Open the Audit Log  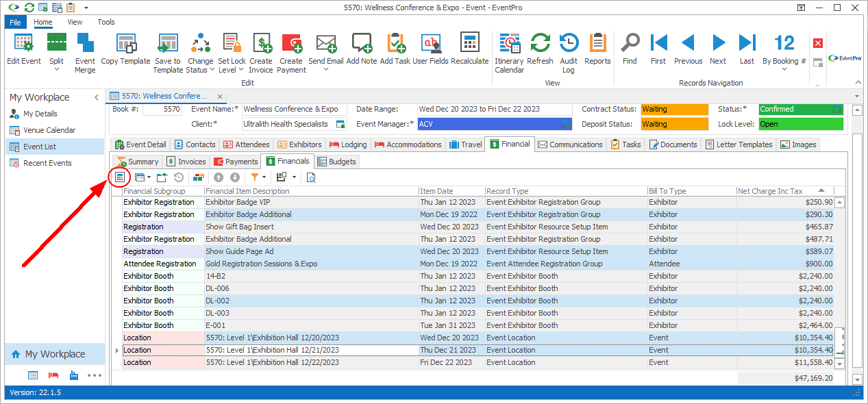pyautogui.click(x=569, y=53)
